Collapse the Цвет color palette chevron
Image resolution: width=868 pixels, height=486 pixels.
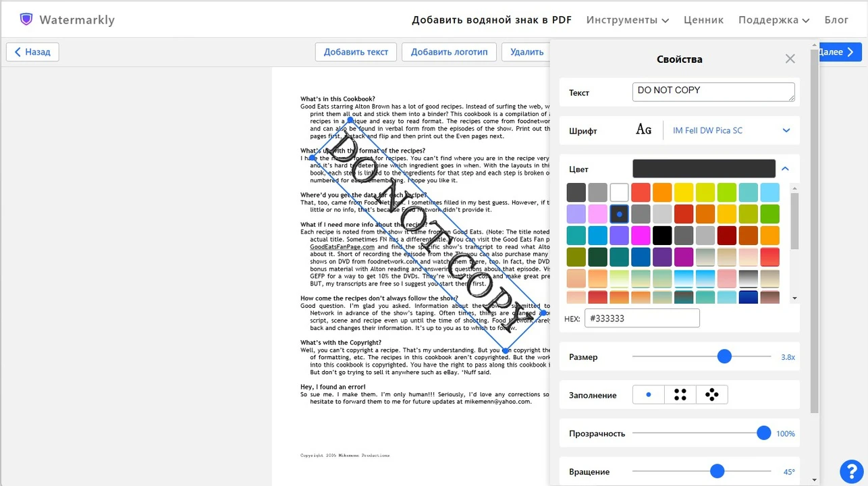(785, 169)
